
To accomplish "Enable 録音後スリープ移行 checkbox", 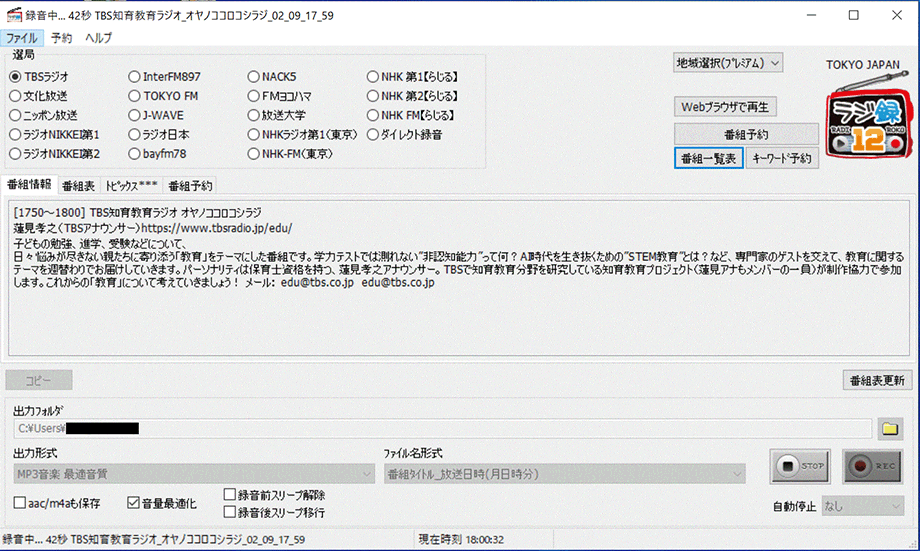I will (275, 512).
